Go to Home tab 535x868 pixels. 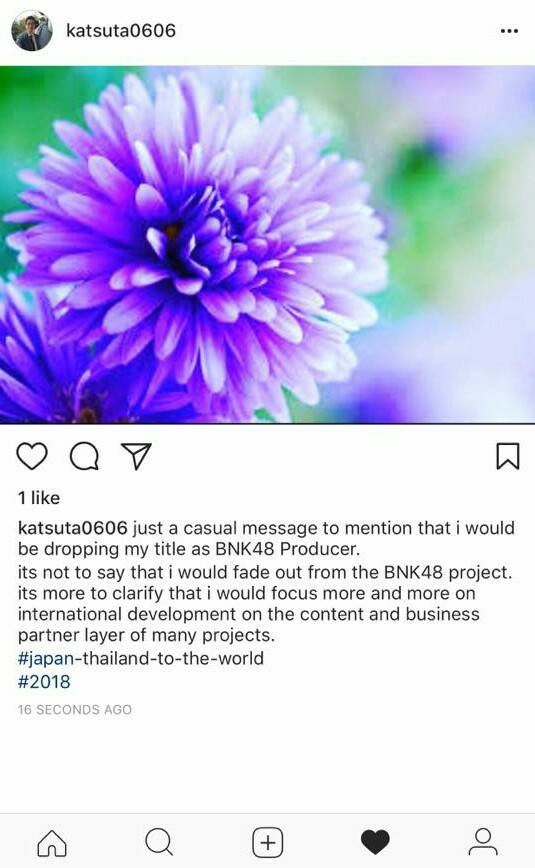(52, 842)
